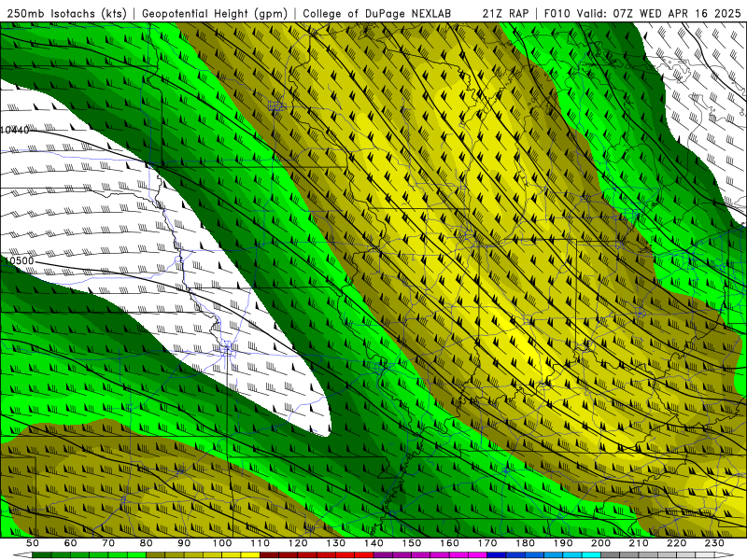Click the purple swatch starting at 140 kts
747x560 pixels.
coord(383,555)
